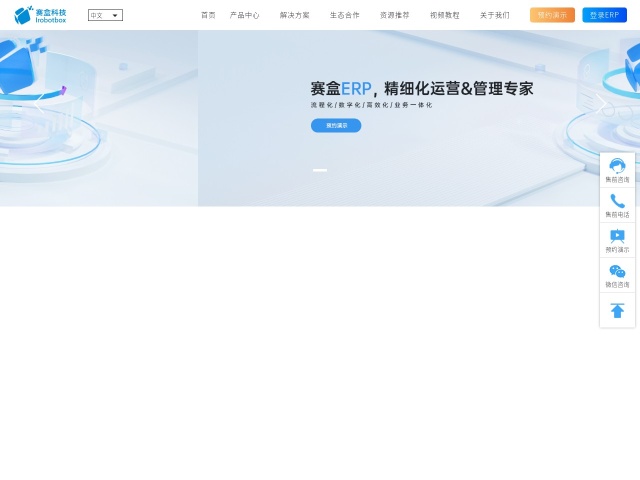Open the 解决方案 menu
640x480 pixels.
pyautogui.click(x=295, y=15)
